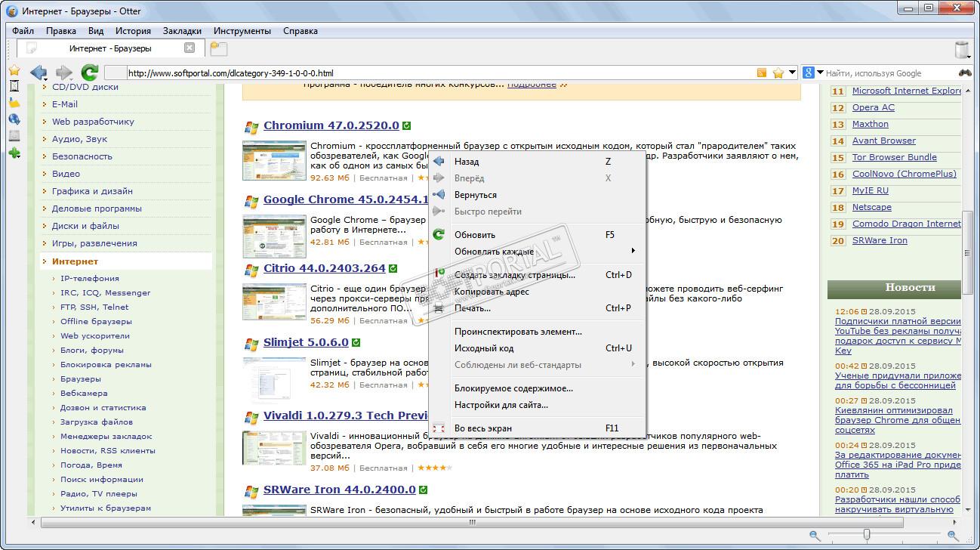Open the Справка menu
Viewport: 980px width, 550px height.
pos(300,31)
